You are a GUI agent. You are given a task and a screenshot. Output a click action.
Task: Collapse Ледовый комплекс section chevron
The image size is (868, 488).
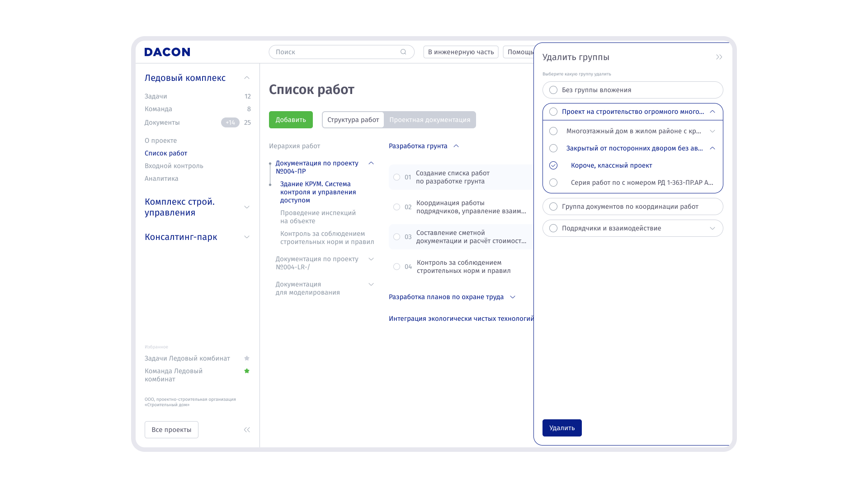point(247,78)
